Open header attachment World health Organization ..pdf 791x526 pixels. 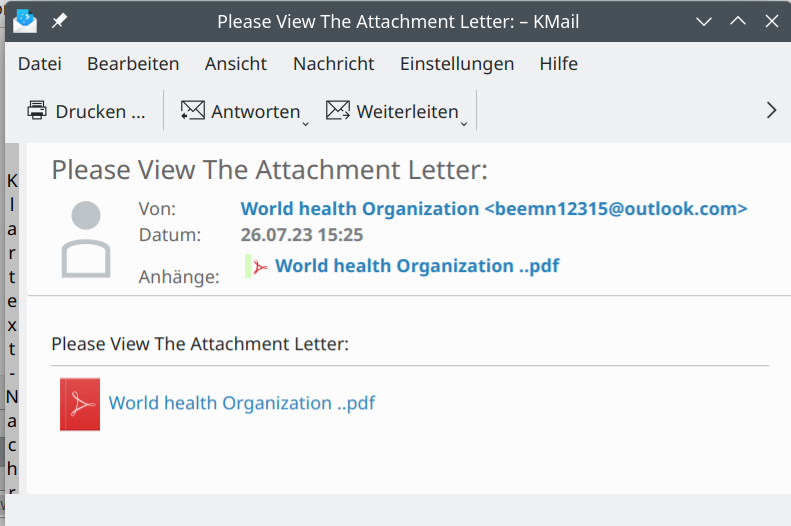click(x=417, y=266)
